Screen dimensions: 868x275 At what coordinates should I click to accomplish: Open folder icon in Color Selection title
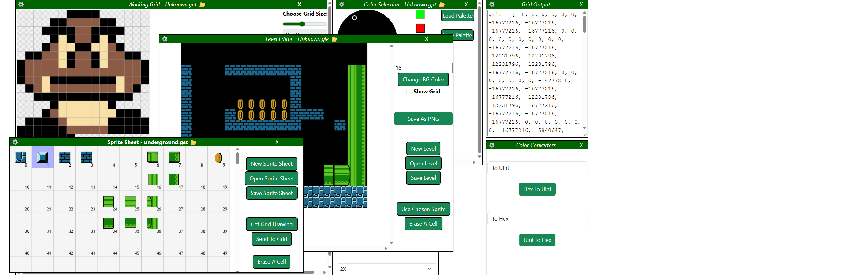[442, 5]
